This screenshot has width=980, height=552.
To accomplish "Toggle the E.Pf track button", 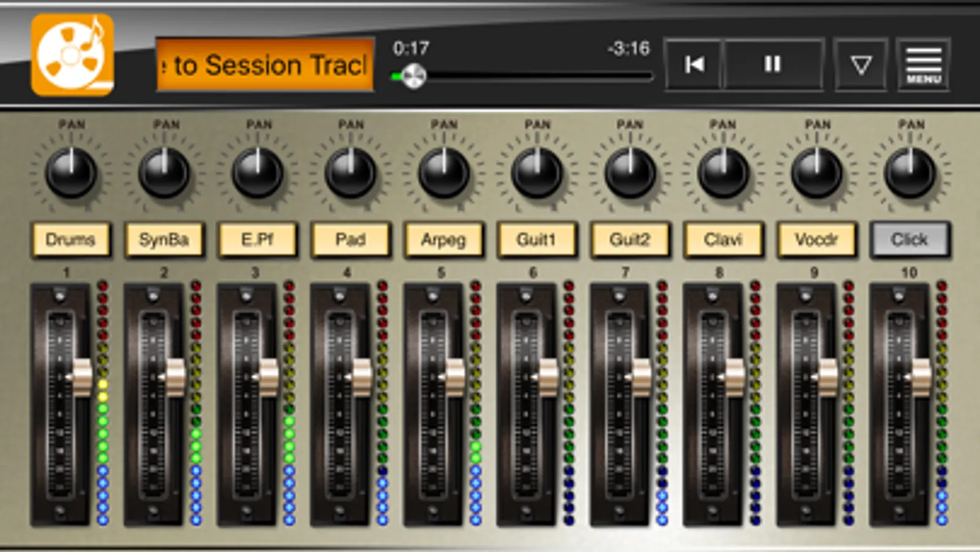I will pos(257,239).
